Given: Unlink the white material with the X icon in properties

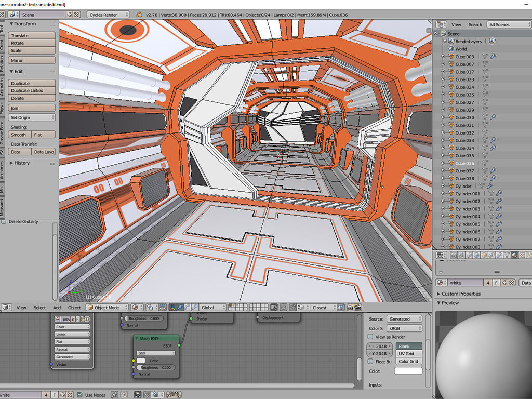Looking at the screenshot, I should (512, 282).
